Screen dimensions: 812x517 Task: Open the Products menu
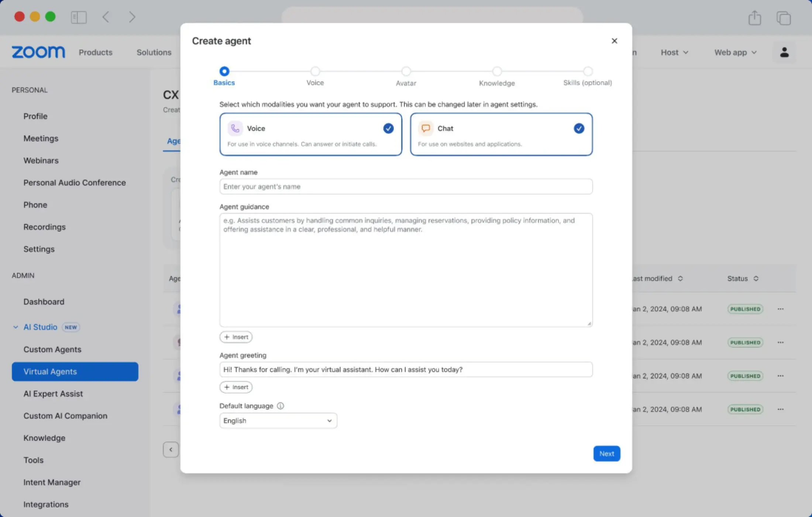pos(95,52)
